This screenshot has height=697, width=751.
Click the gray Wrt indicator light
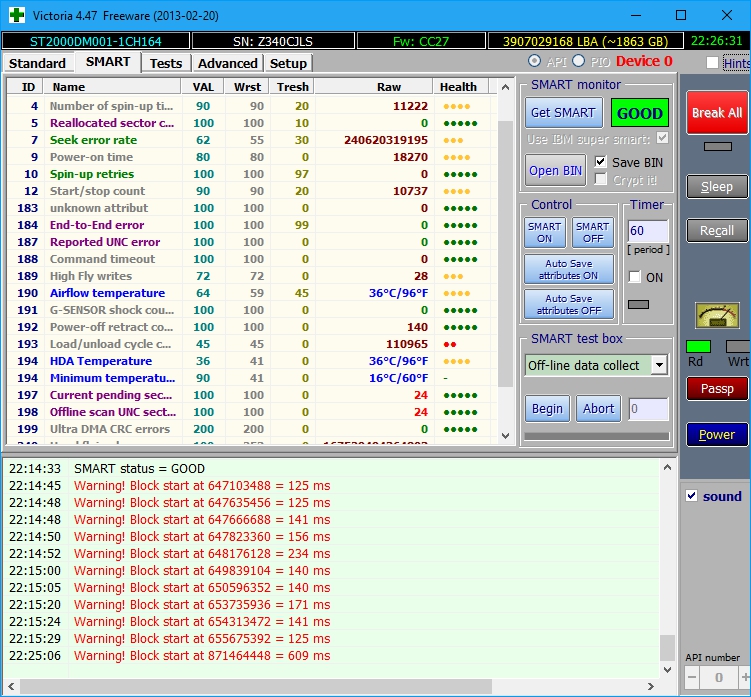(738, 346)
